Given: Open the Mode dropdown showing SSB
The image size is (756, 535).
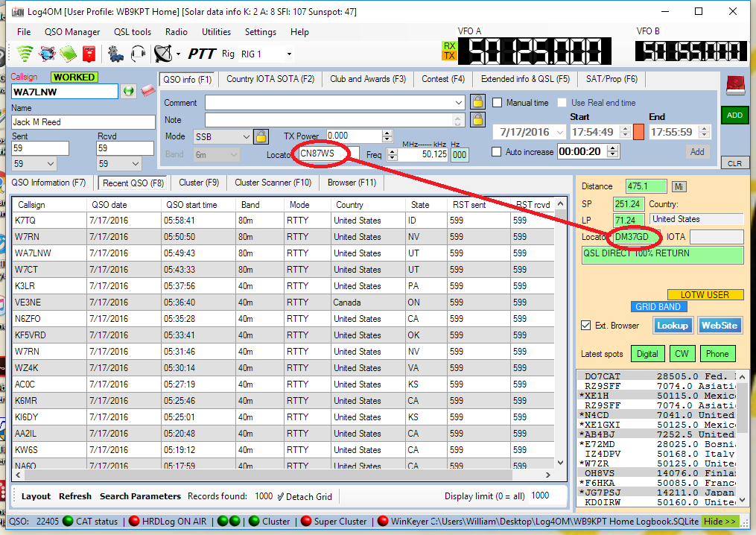Looking at the screenshot, I should [246, 137].
